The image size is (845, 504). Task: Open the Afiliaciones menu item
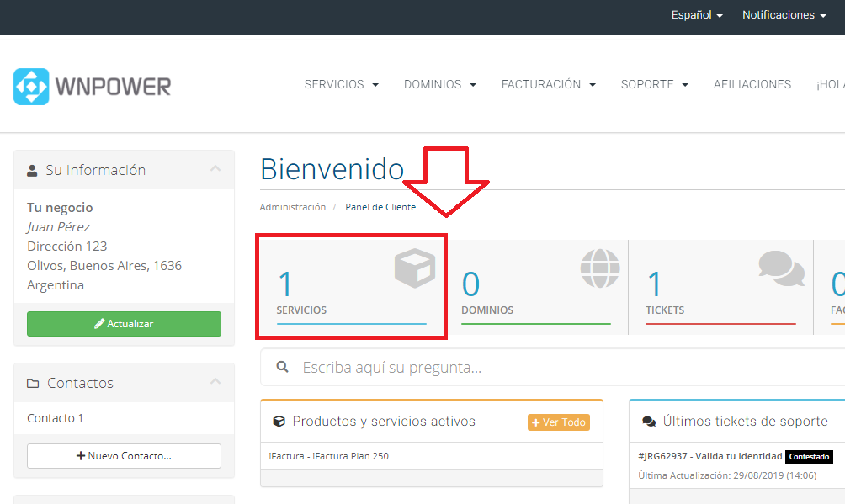pyautogui.click(x=752, y=84)
